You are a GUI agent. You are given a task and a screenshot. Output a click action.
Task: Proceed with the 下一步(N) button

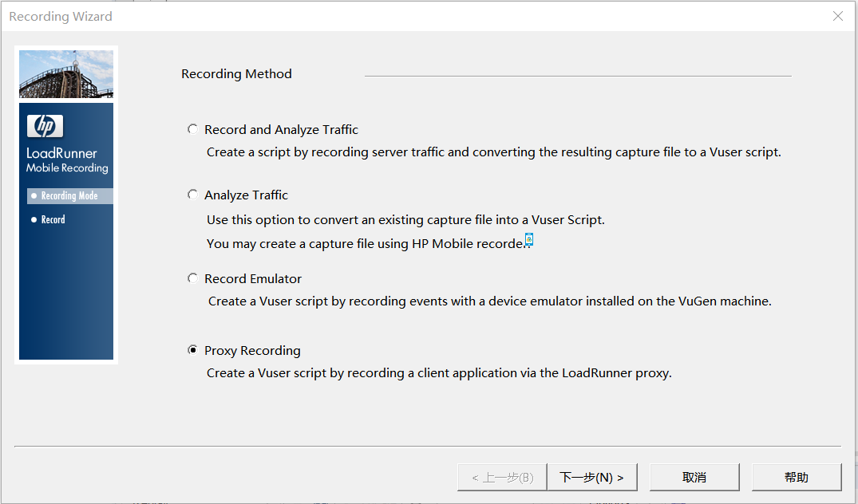pyautogui.click(x=592, y=477)
